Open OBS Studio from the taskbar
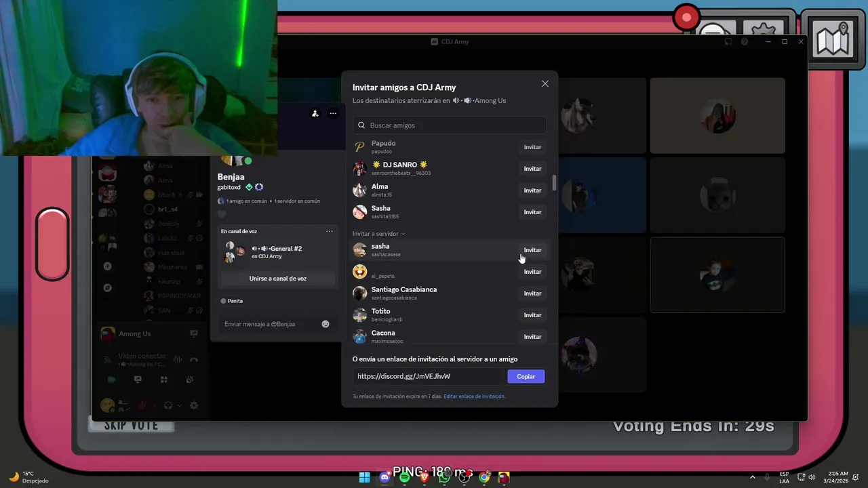This screenshot has width=868, height=488. coord(465,477)
